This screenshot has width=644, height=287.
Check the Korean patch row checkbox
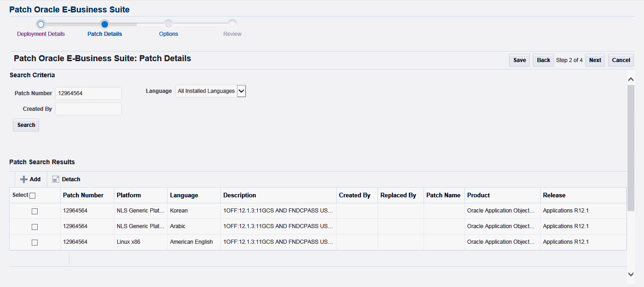click(x=34, y=211)
